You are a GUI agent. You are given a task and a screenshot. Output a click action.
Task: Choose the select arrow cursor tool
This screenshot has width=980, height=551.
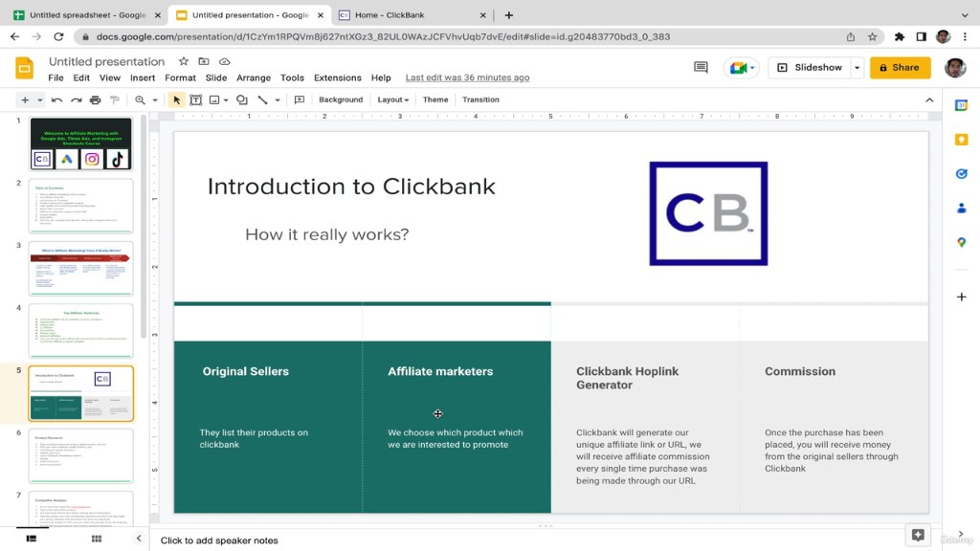coord(176,99)
